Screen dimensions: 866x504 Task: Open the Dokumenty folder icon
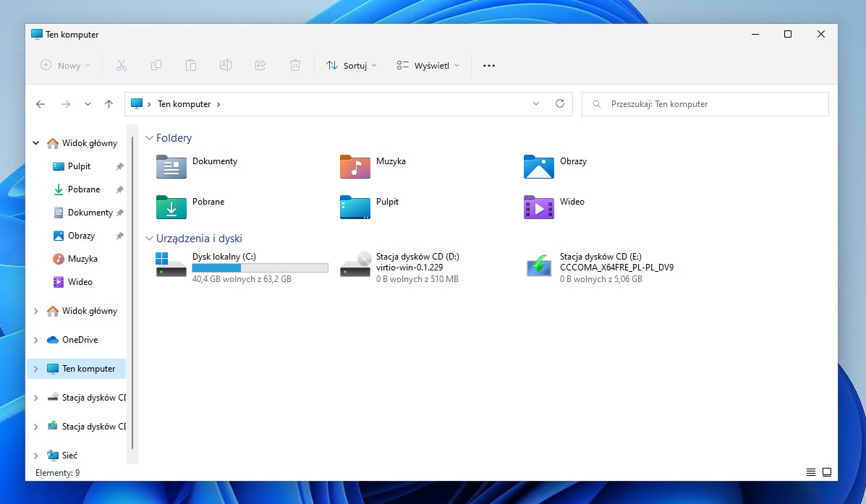pos(171,166)
